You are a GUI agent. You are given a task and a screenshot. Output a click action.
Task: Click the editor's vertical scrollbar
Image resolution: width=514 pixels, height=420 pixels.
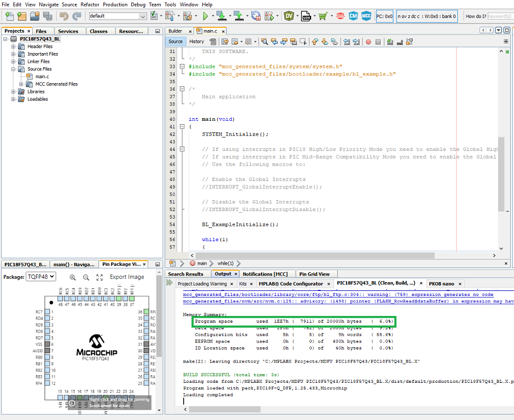[501, 175]
